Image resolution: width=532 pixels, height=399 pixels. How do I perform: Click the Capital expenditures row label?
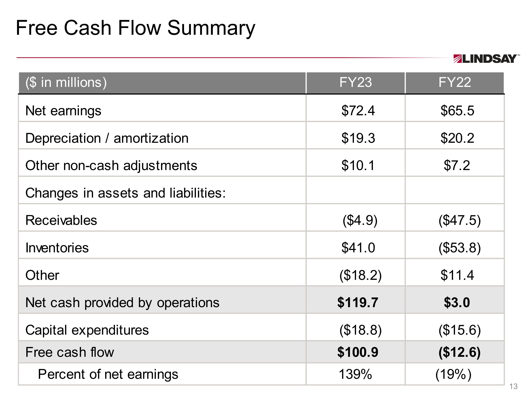87,330
